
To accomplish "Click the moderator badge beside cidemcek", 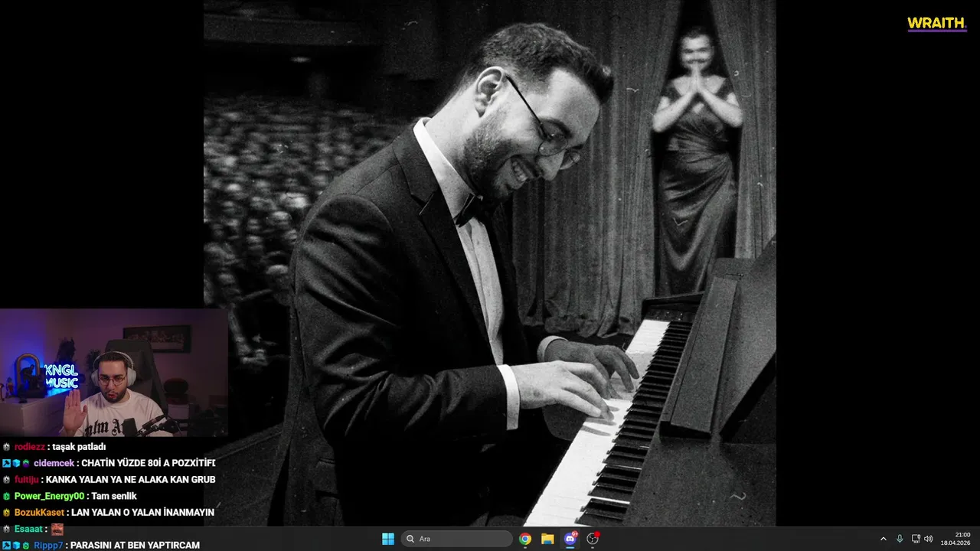I will click(6, 463).
